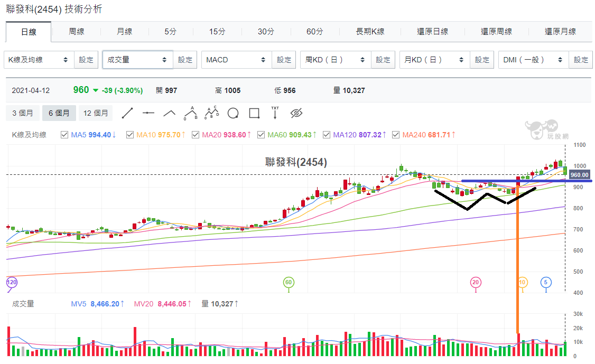Viewport: 595px width, 364px height.
Task: Click the 開 997 opening price
Action: (x=166, y=90)
